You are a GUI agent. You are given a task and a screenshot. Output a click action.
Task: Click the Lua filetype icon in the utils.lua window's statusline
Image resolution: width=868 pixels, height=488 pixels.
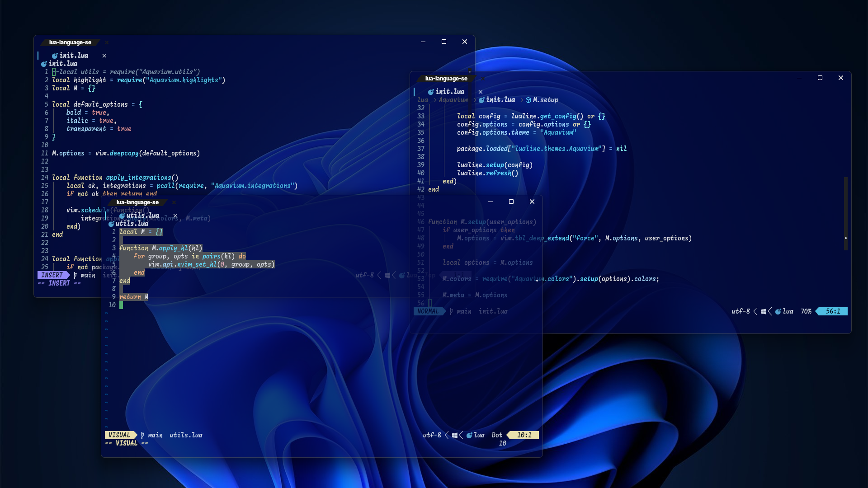469,435
